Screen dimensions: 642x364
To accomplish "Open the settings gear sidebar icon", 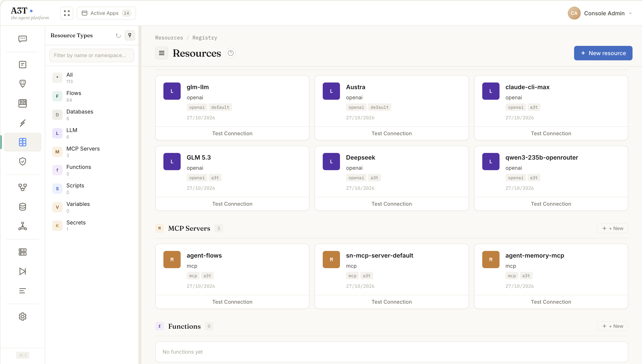I will click(x=22, y=316).
